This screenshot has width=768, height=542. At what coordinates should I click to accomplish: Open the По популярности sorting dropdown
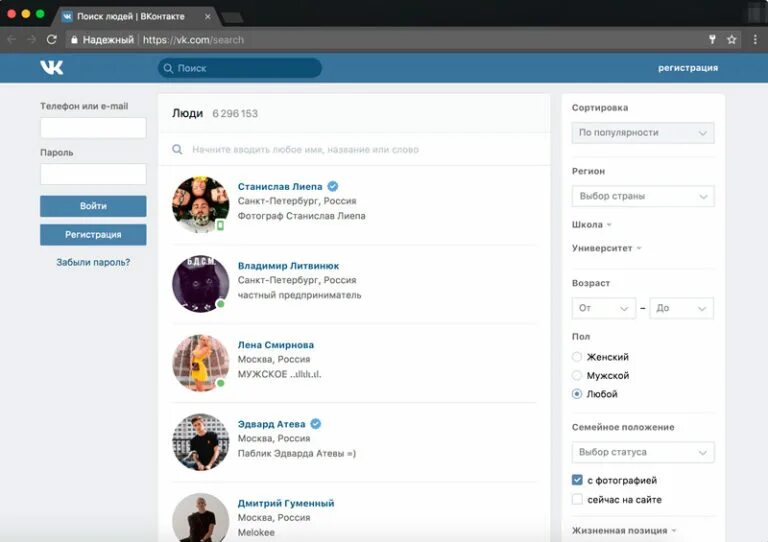[643, 133]
